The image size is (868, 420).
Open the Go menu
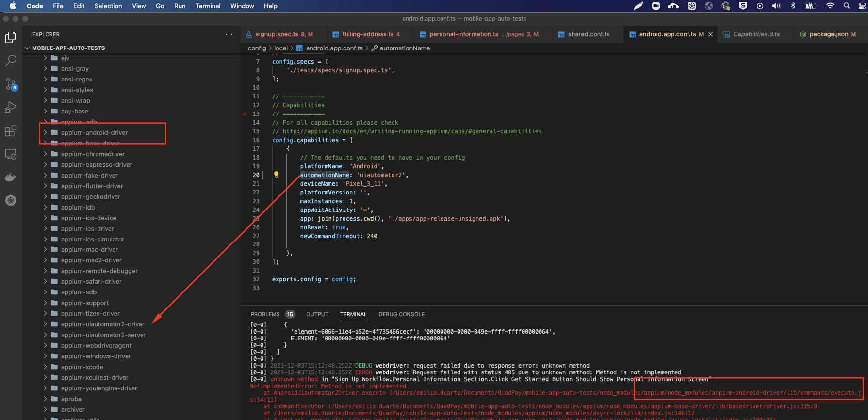(x=160, y=6)
